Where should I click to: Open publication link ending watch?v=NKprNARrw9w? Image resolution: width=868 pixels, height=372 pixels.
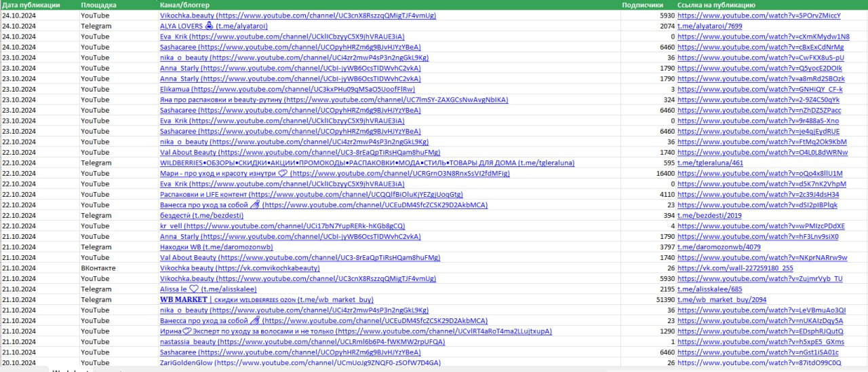tap(762, 257)
